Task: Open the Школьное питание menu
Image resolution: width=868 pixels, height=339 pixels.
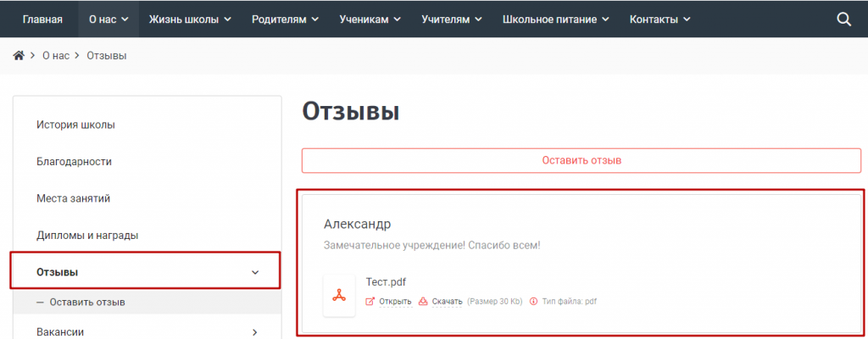Action: click(x=554, y=19)
